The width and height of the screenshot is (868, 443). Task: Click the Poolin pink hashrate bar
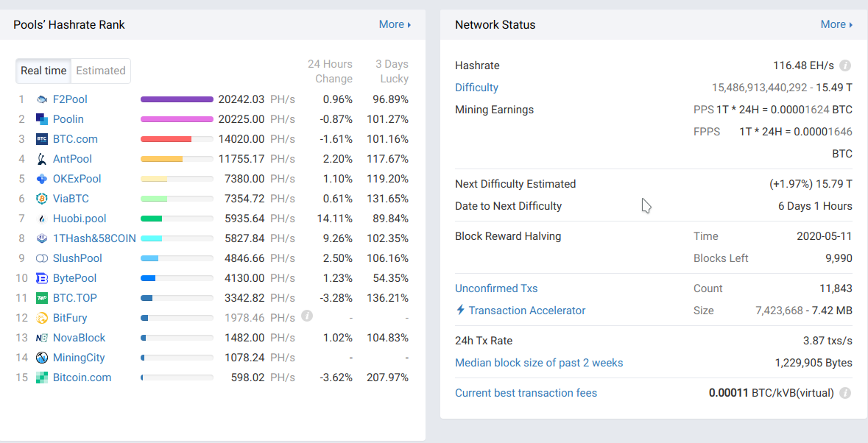click(x=177, y=119)
